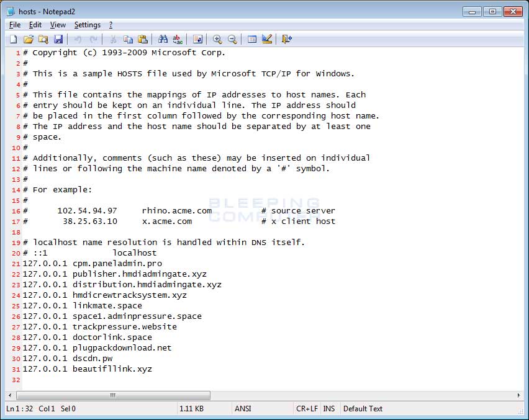
Task: Click 'x.acme.com' in the example line
Action: click(x=166, y=221)
